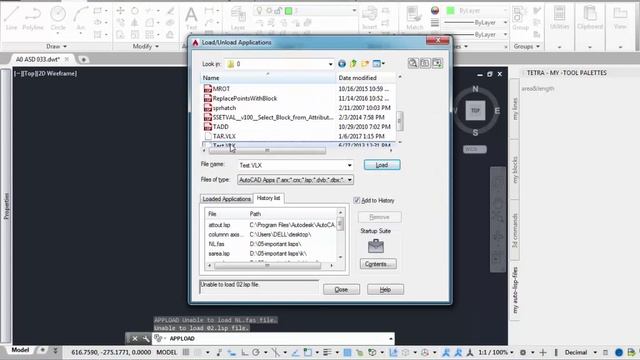Click the customize wrench on command line
Screen dimensions: 640x360
tap(145, 338)
